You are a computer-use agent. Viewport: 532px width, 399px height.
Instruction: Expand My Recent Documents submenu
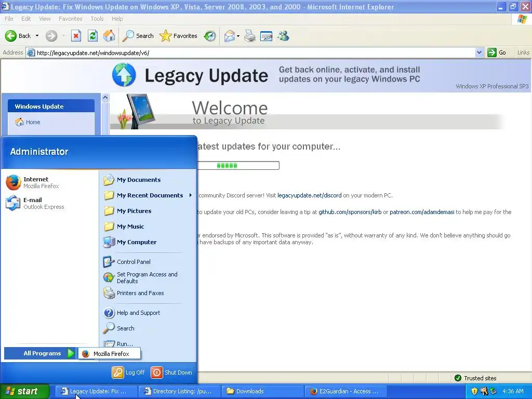point(148,195)
